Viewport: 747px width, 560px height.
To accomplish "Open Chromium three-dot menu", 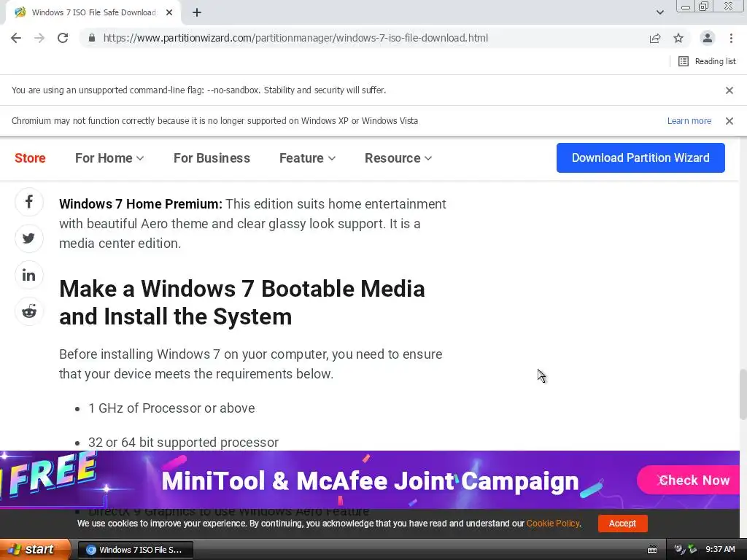I will click(731, 38).
